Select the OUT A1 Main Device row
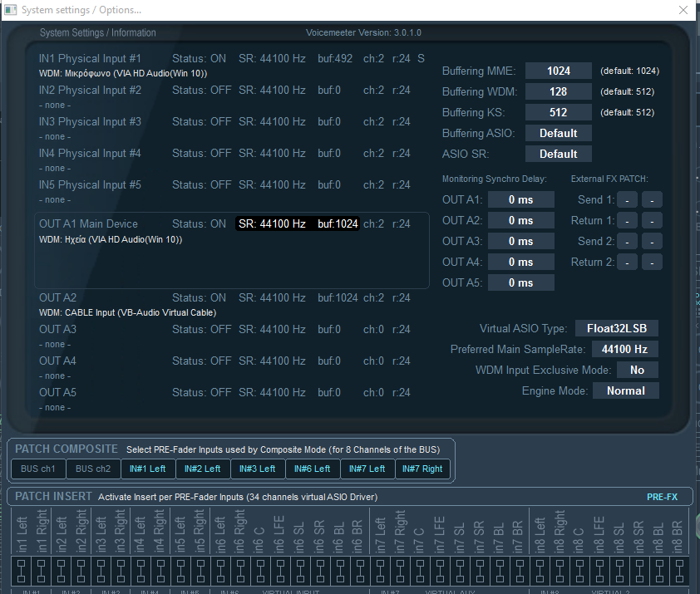The width and height of the screenshot is (700, 594). (232, 250)
